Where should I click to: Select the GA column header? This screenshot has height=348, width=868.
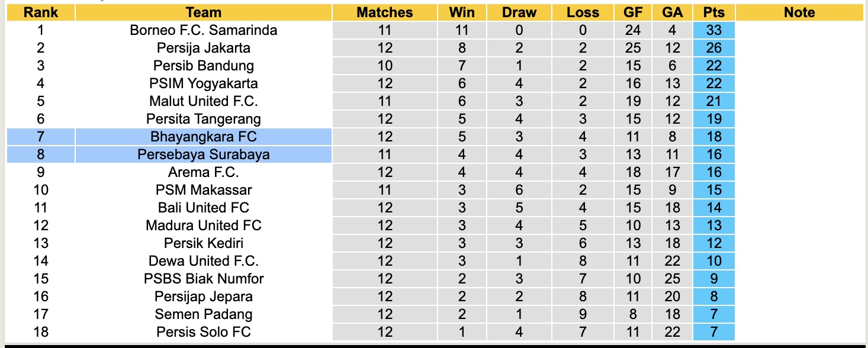click(673, 12)
